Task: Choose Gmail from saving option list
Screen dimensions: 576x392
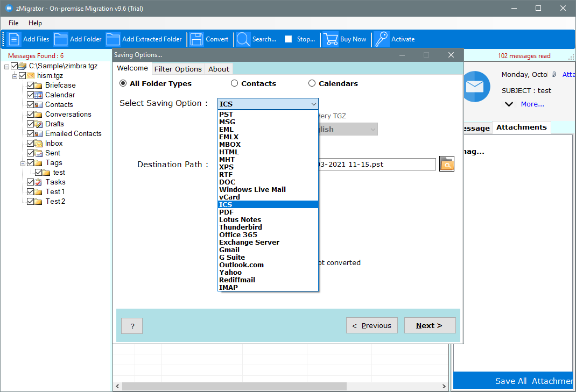Action: (x=268, y=250)
